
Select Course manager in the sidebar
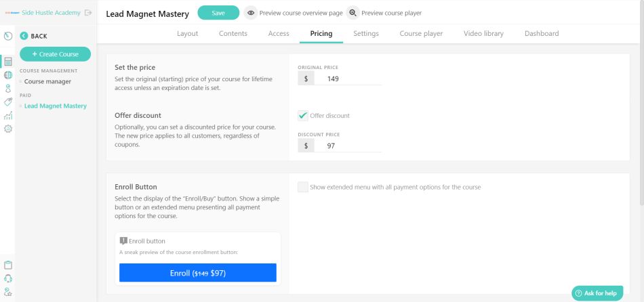[47, 82]
